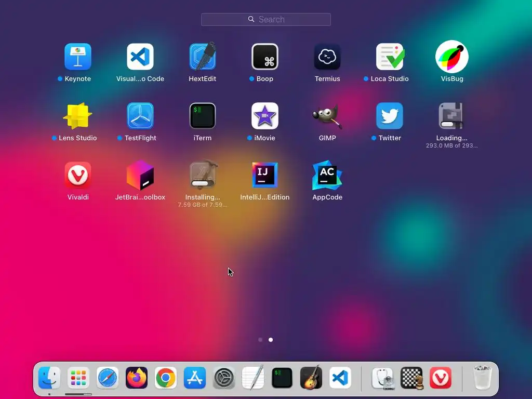The height and width of the screenshot is (399, 532).
Task: Open AppCode app
Action: coord(327,175)
